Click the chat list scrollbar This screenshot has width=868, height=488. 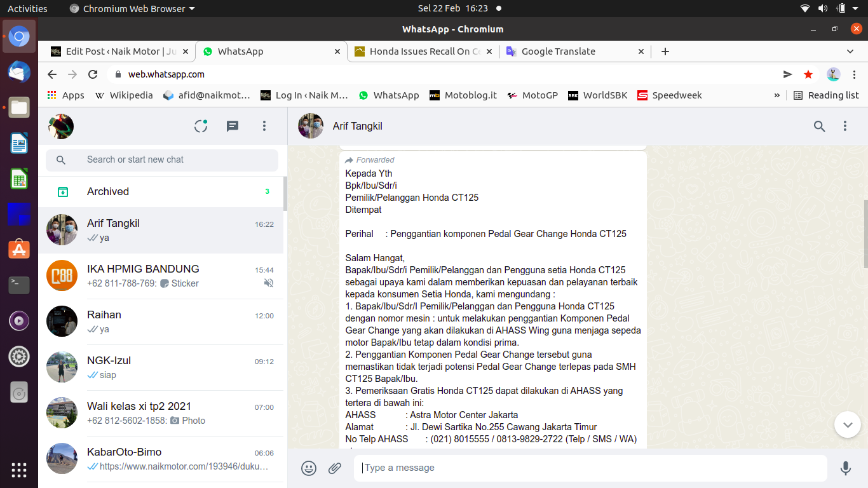285,194
